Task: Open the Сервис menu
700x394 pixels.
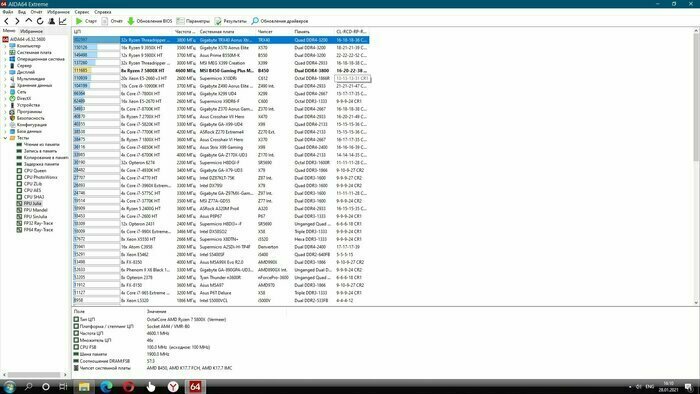Action: tap(82, 12)
